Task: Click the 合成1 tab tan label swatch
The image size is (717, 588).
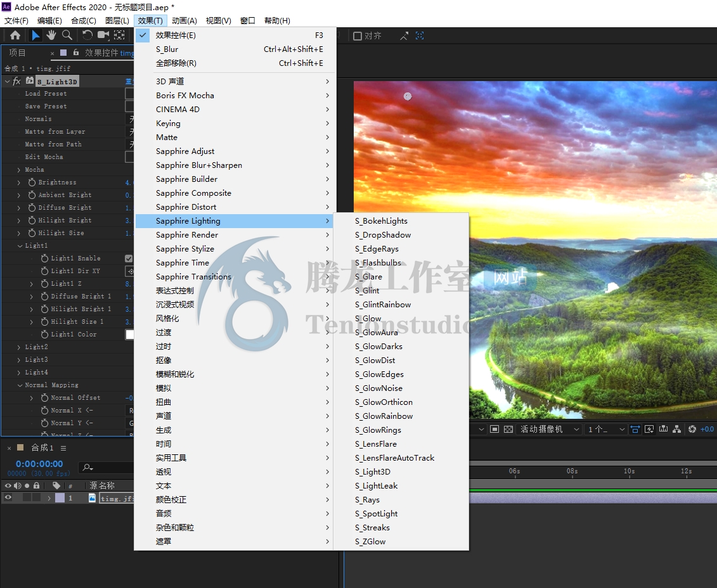Action: (x=20, y=448)
